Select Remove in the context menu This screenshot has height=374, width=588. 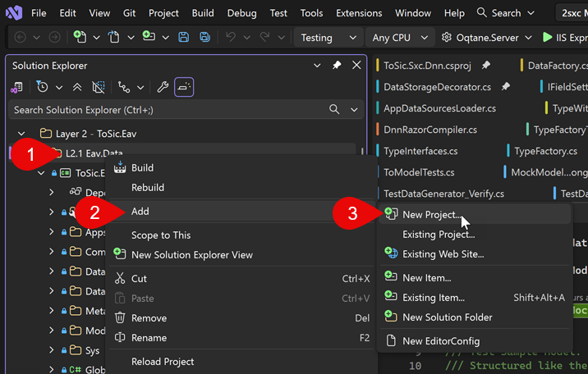242,318
